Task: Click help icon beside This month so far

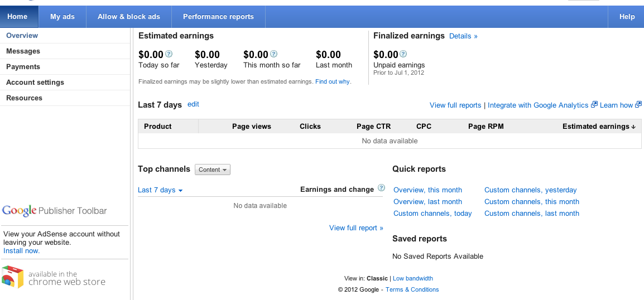Action: pyautogui.click(x=274, y=54)
